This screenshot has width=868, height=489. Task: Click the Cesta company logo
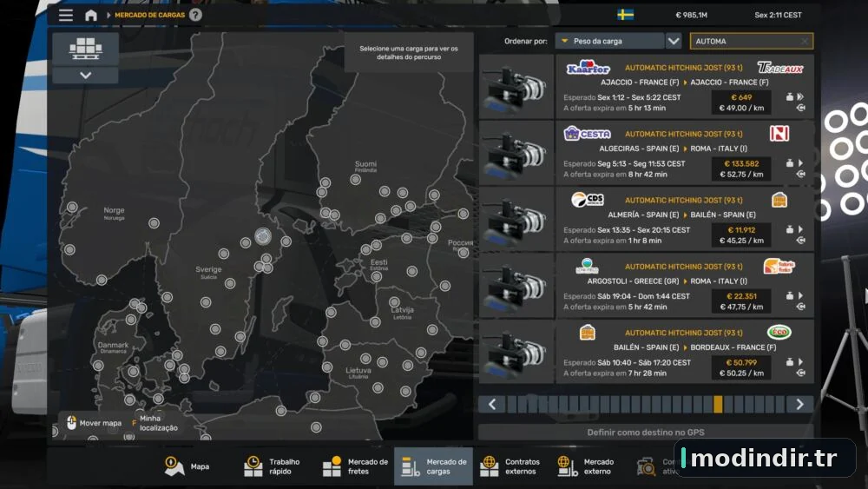588,134
